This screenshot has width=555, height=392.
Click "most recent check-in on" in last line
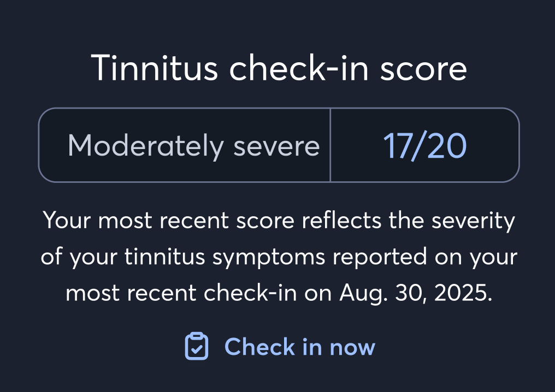(200, 293)
